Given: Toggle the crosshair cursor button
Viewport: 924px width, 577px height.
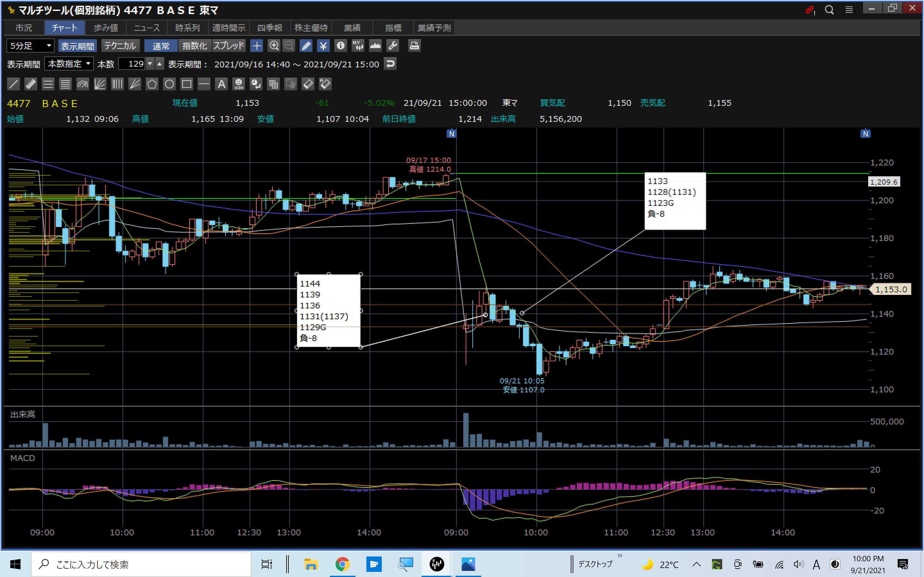Looking at the screenshot, I should 257,46.
